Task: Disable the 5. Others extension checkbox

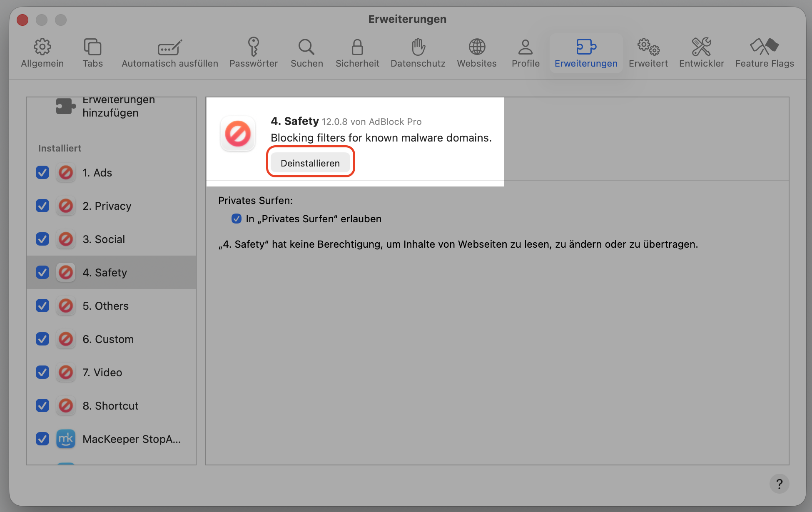Action: pyautogui.click(x=42, y=306)
